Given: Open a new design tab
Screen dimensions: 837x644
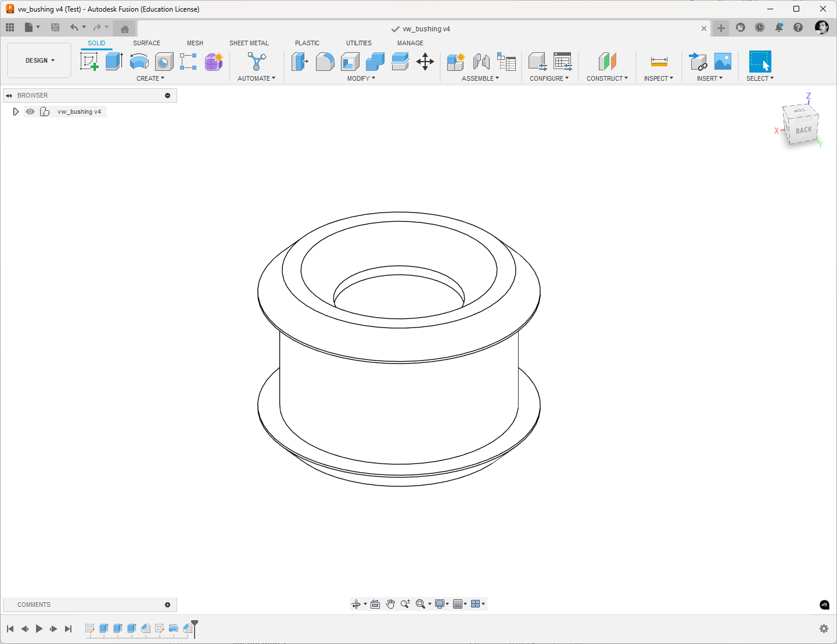Looking at the screenshot, I should [721, 28].
